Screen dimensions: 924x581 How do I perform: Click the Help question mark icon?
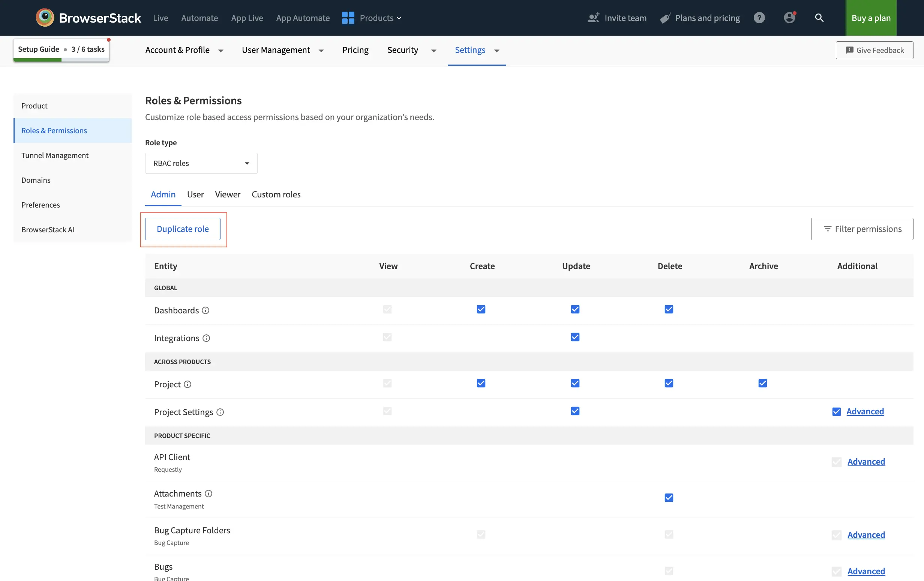tap(759, 18)
